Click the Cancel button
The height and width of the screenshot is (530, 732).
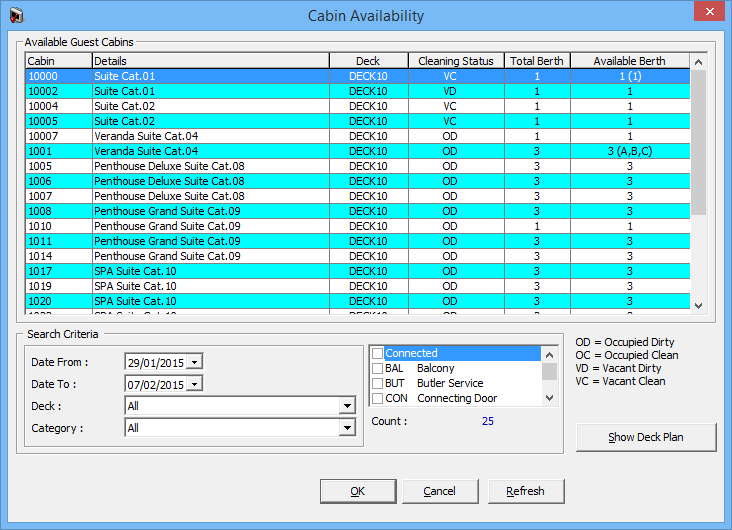(x=440, y=491)
